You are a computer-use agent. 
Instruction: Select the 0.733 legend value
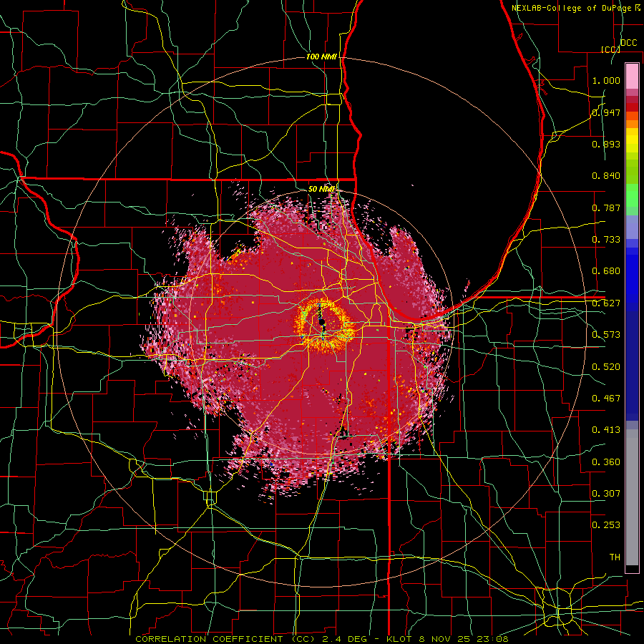(606, 240)
